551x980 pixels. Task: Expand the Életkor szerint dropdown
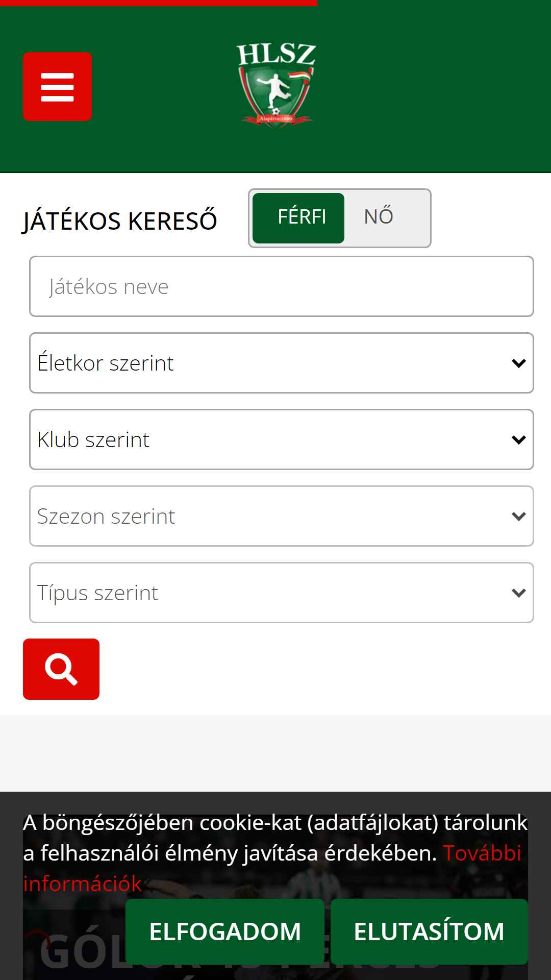[x=282, y=363]
